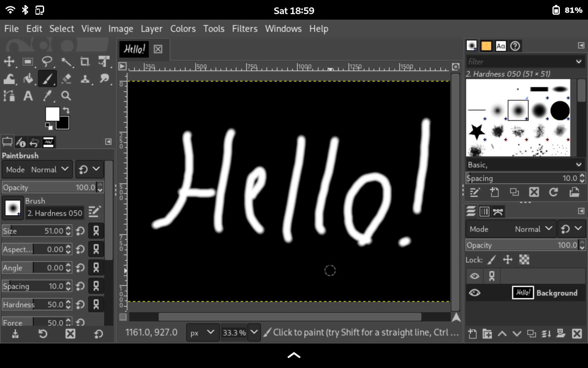
Task: Click the white foreground color swatch
Action: click(52, 114)
